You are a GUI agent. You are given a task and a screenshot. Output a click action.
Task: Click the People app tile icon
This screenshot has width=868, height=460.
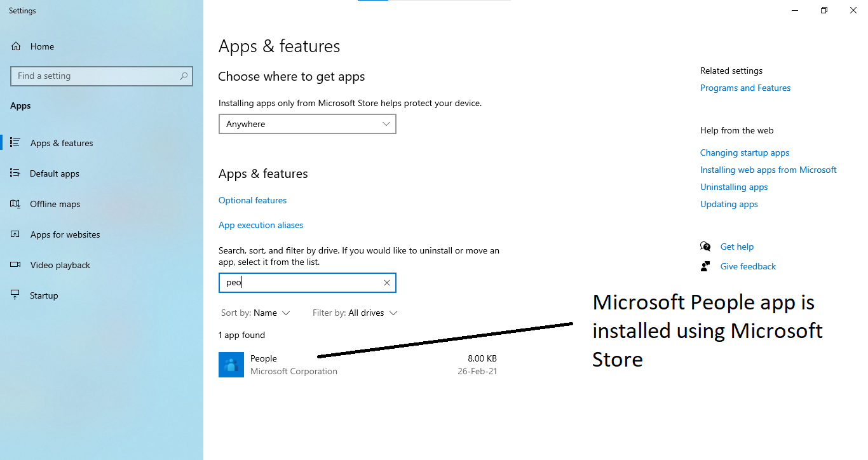point(231,365)
